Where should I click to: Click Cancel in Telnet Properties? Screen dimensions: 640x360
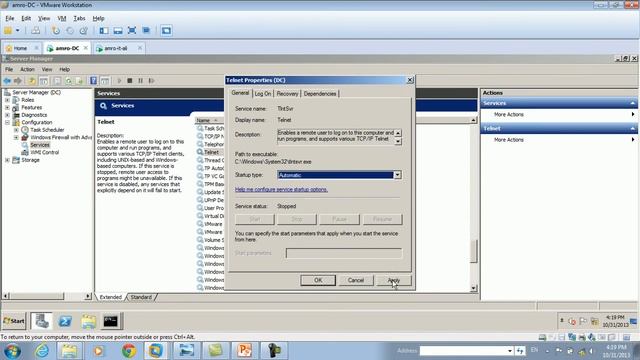point(356,280)
